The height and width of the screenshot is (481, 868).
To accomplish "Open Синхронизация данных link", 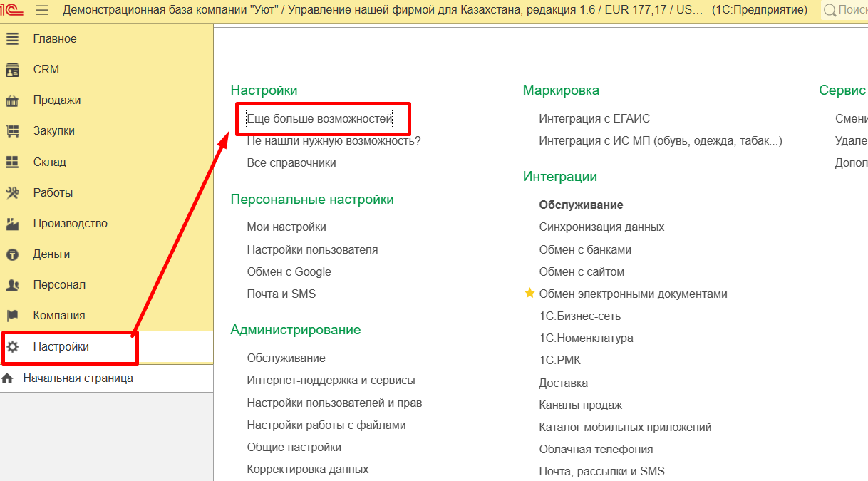I will [601, 227].
